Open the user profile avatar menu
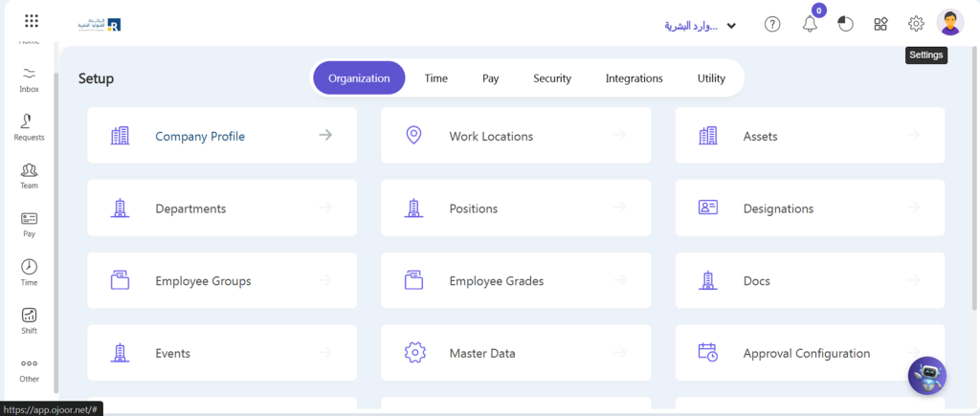Image resolution: width=980 pixels, height=416 pixels. pyautogui.click(x=950, y=23)
